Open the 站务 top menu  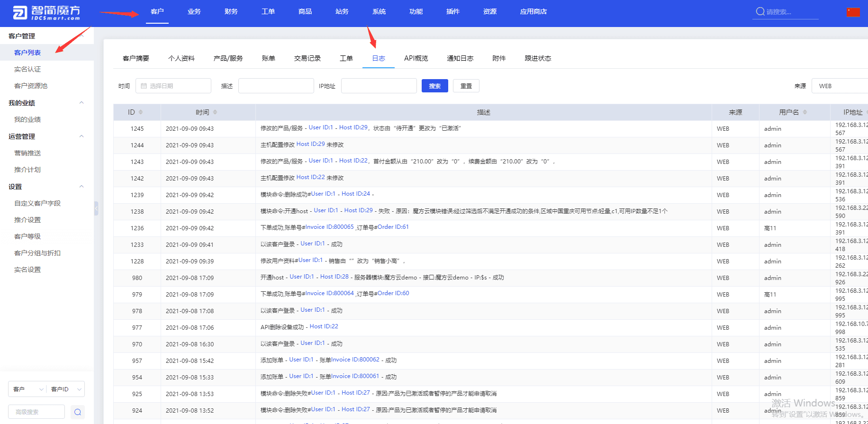pos(342,11)
